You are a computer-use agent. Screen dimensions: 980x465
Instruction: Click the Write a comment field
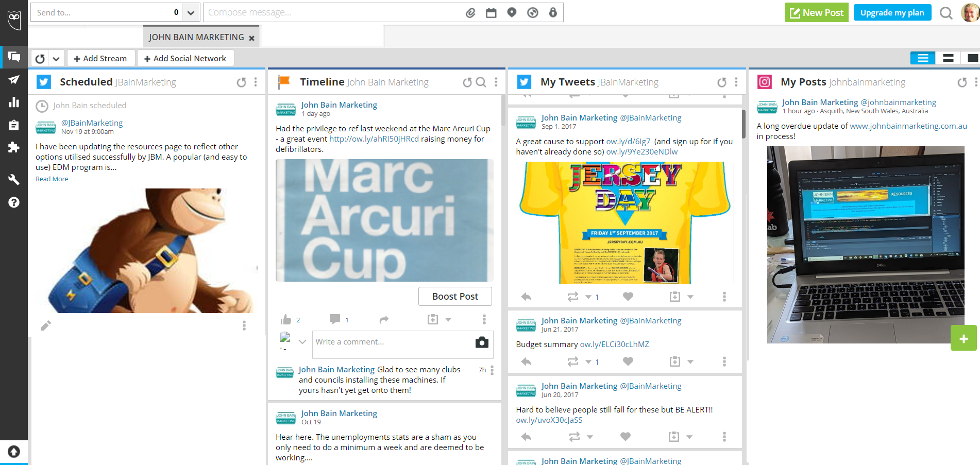392,342
